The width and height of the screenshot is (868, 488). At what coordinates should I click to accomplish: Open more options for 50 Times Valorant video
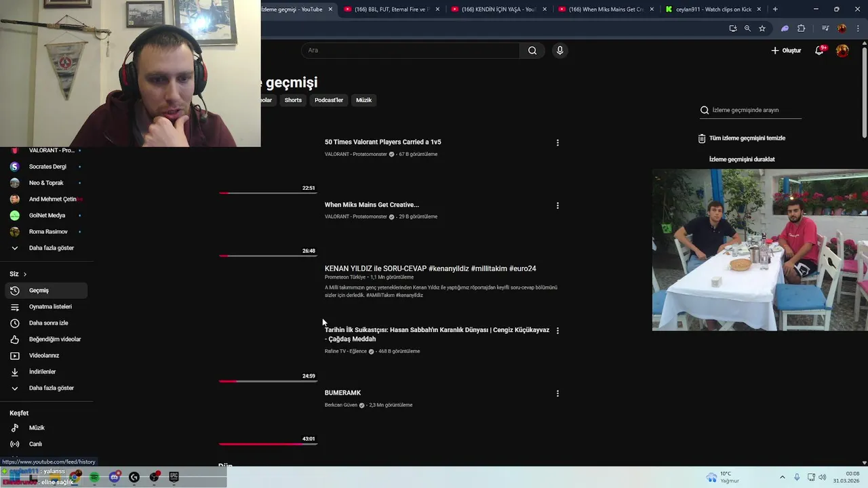click(x=557, y=143)
